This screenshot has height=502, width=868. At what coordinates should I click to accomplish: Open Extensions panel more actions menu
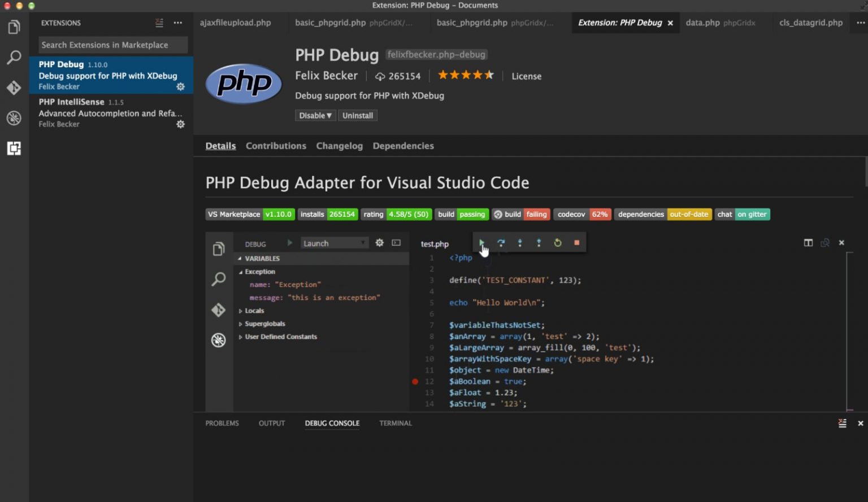pyautogui.click(x=178, y=23)
